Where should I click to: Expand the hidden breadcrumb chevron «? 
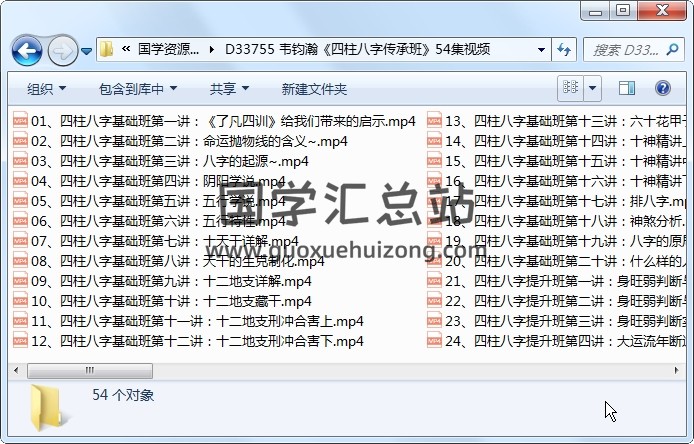(126, 49)
